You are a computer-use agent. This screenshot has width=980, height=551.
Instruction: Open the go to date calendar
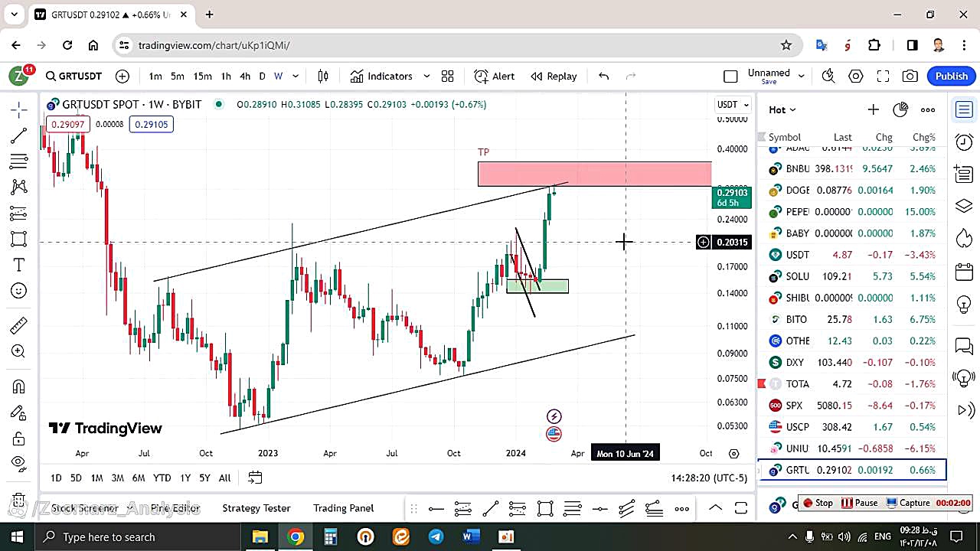(x=255, y=478)
